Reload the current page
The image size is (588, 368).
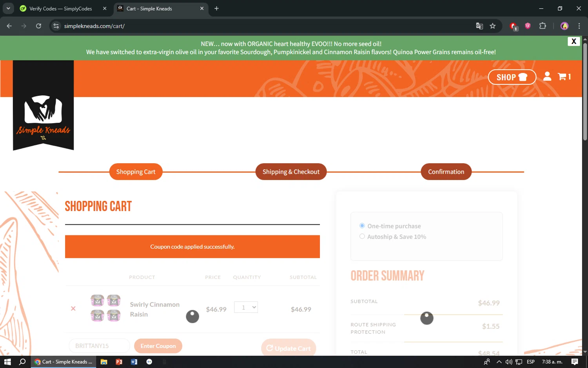coord(38,26)
